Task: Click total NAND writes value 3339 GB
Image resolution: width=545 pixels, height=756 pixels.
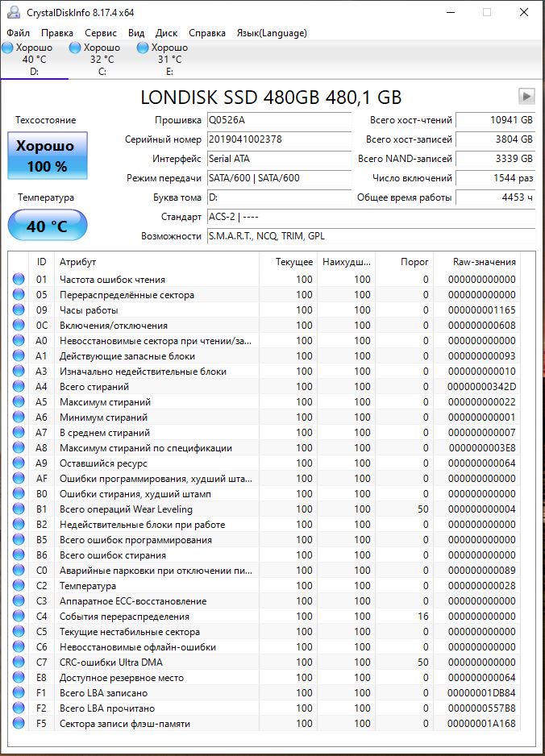Action: (x=495, y=159)
